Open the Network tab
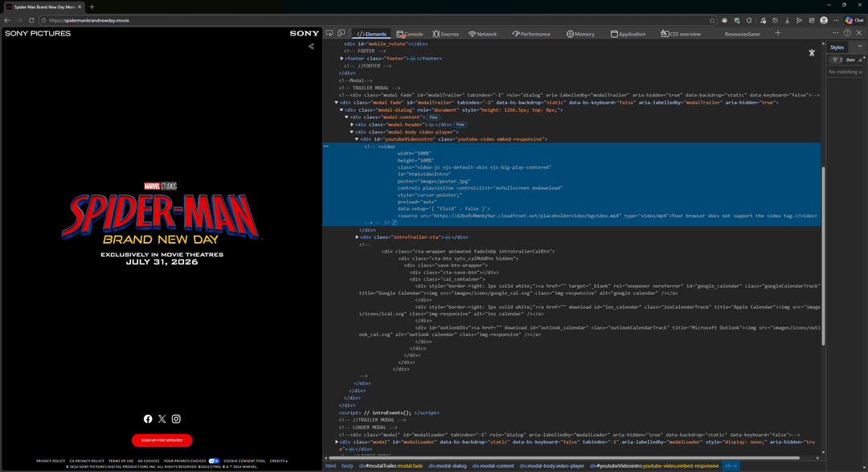This screenshot has height=472, width=868. (483, 34)
